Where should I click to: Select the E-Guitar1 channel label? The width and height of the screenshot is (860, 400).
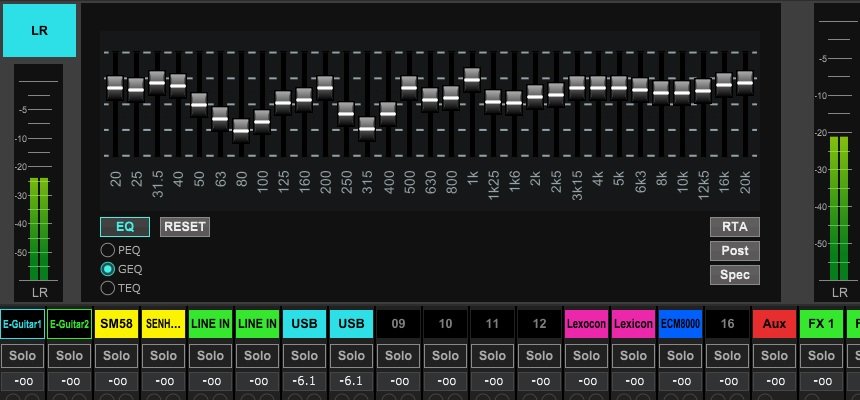pos(23,324)
